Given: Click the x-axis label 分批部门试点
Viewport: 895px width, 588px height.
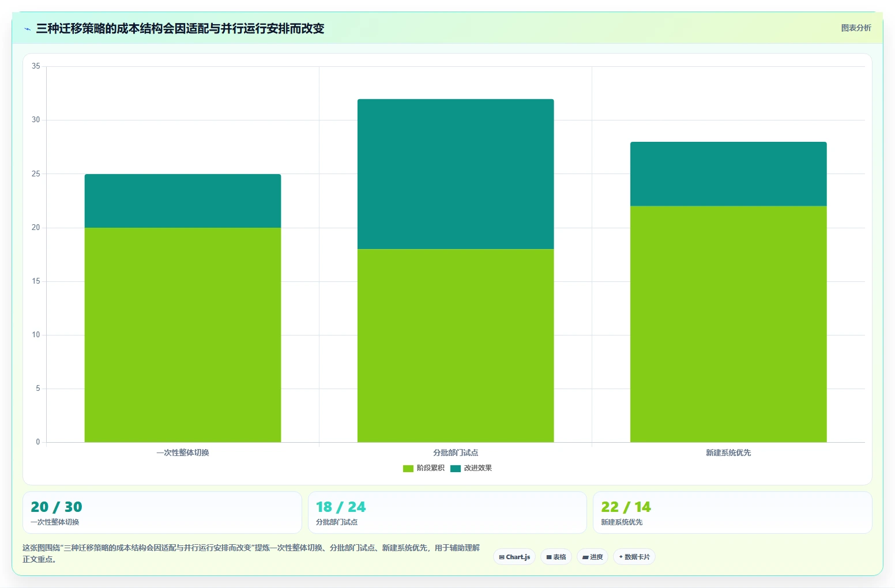Looking at the screenshot, I should tap(456, 453).
